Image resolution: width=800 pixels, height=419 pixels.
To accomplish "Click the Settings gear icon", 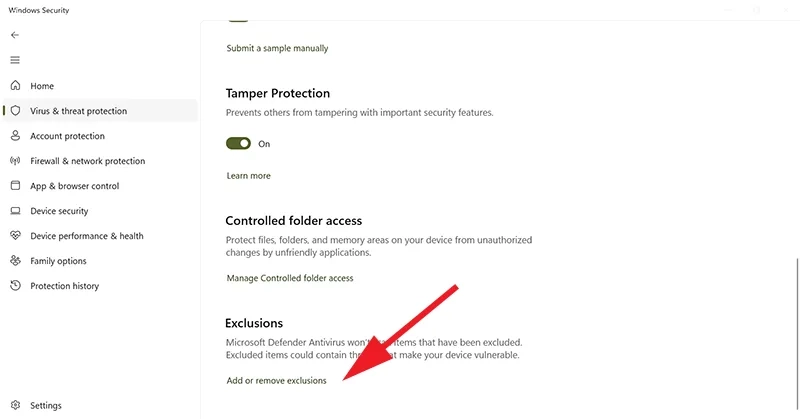I will (x=16, y=406).
